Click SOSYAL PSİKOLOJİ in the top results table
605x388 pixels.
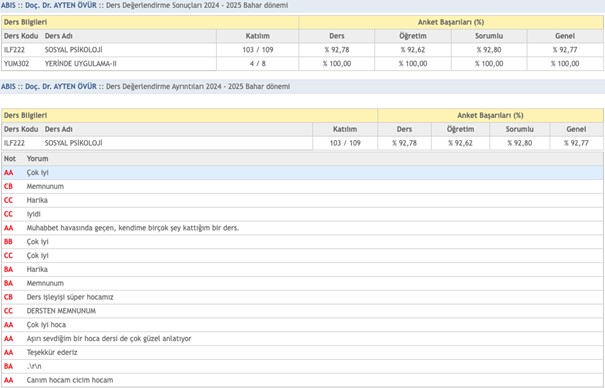tap(73, 50)
